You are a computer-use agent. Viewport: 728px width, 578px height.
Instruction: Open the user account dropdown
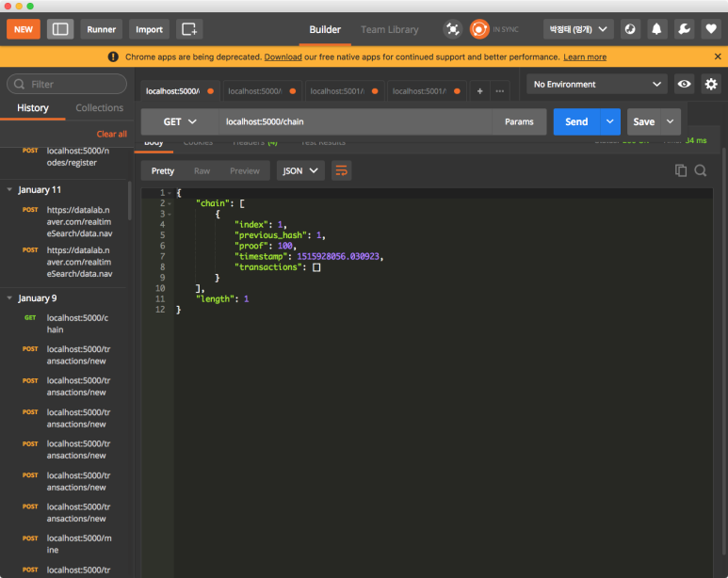(578, 29)
